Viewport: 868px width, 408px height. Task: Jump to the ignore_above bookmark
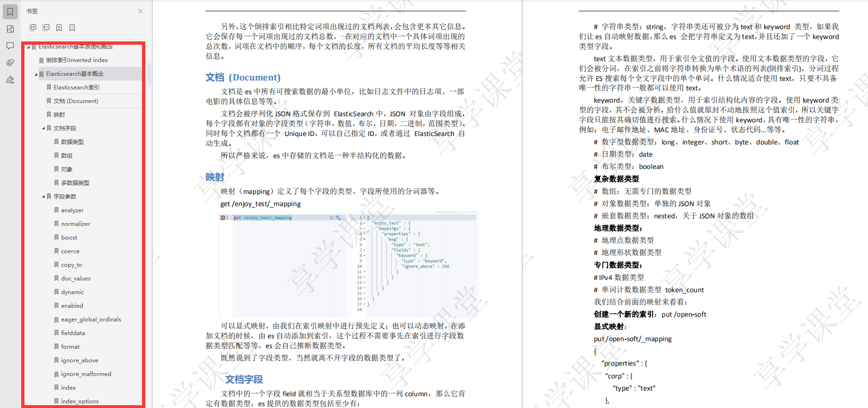(x=79, y=360)
